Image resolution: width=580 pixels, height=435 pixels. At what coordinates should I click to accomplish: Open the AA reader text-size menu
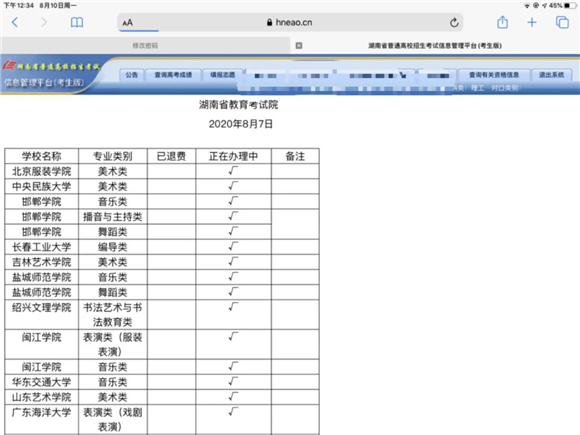point(128,23)
